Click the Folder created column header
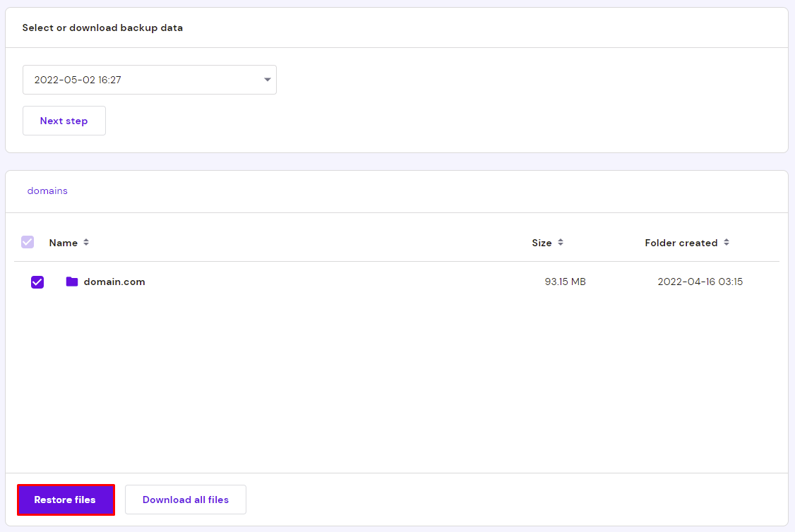This screenshot has width=795, height=532. [682, 242]
